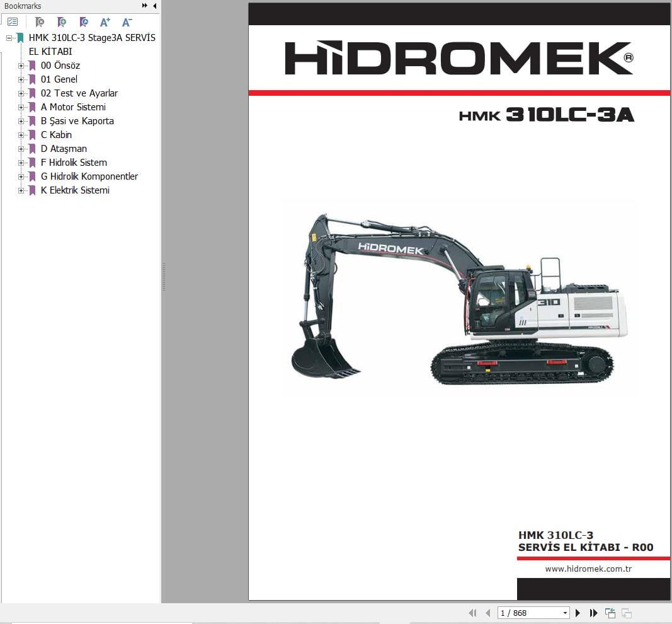Open the bookmark options menu
This screenshot has width=672, height=624.
pyautogui.click(x=13, y=21)
